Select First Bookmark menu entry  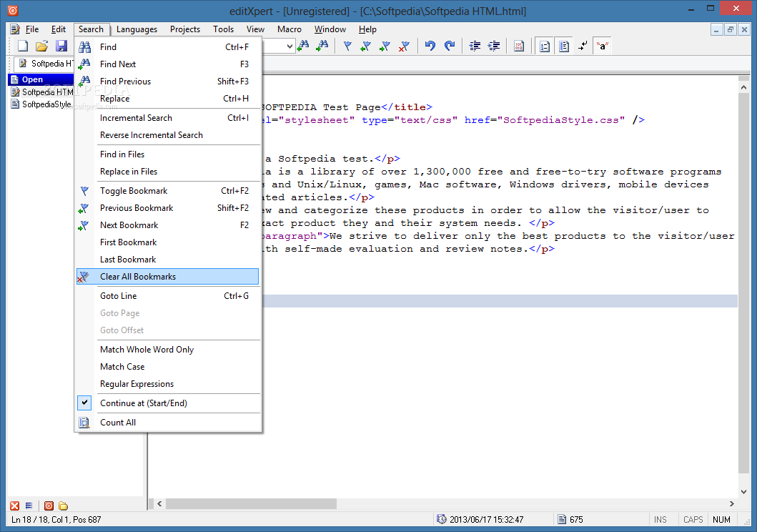(x=169, y=242)
